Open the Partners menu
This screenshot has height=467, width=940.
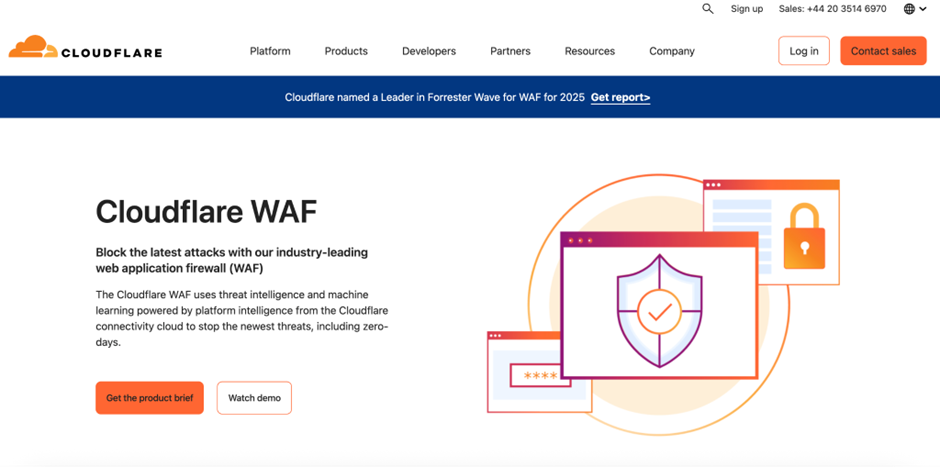[510, 51]
